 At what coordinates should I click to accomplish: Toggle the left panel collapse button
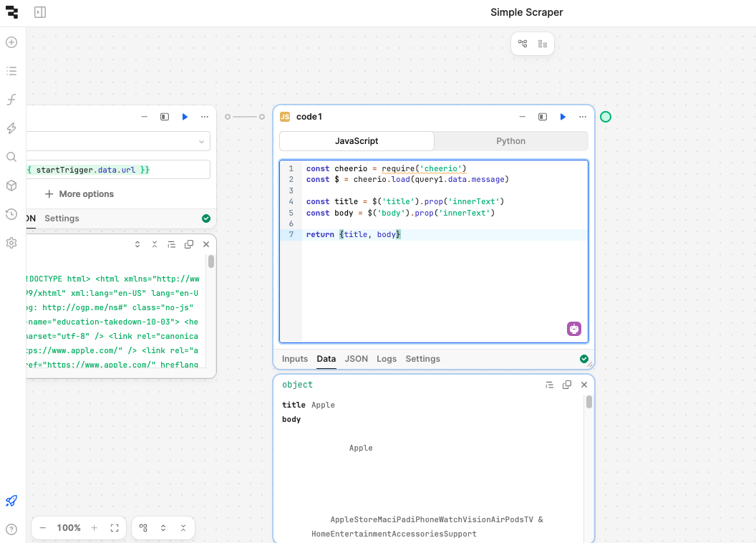tap(40, 12)
